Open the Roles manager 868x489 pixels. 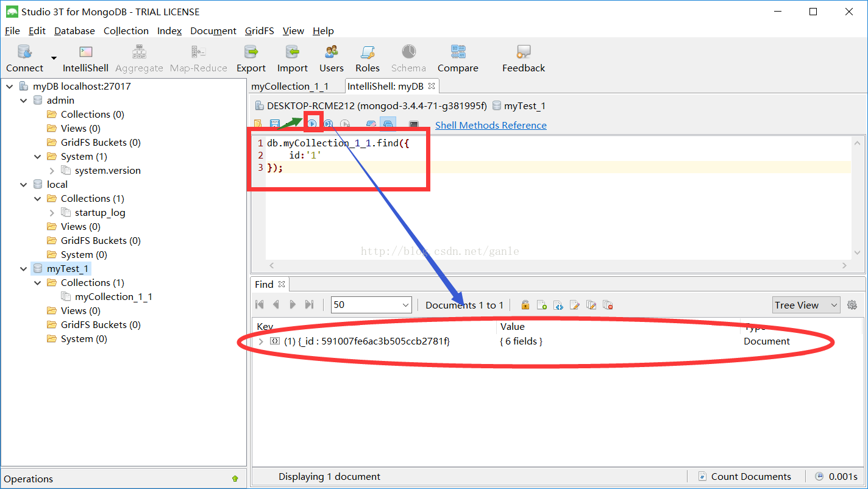click(368, 59)
